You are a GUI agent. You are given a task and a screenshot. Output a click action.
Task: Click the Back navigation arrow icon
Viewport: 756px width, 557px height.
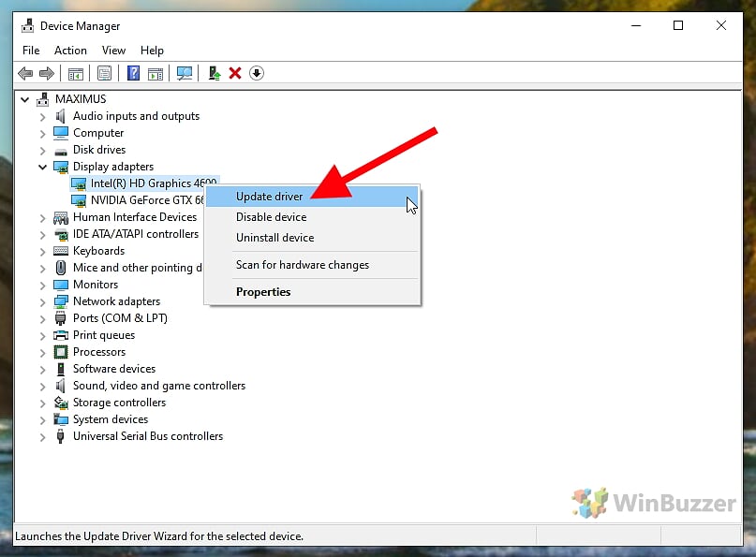[x=25, y=73]
